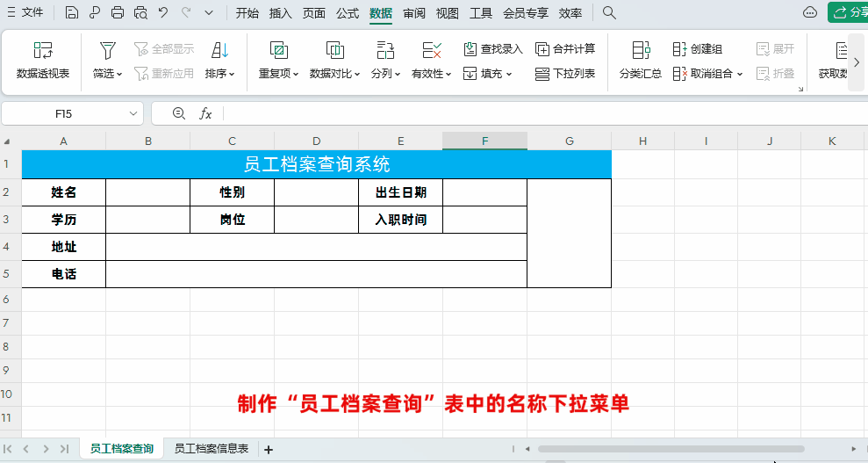Switch to the 工具 ribbon tab
Screen dimensions: 868x463
tap(480, 12)
